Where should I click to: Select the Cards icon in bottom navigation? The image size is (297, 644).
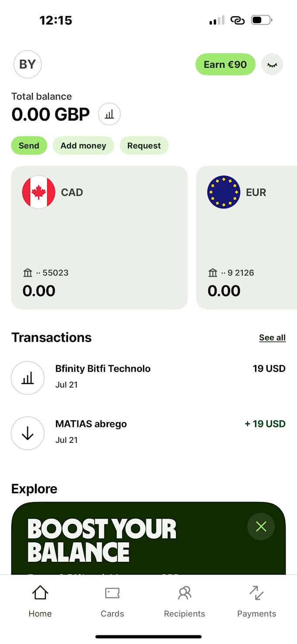pos(112,593)
